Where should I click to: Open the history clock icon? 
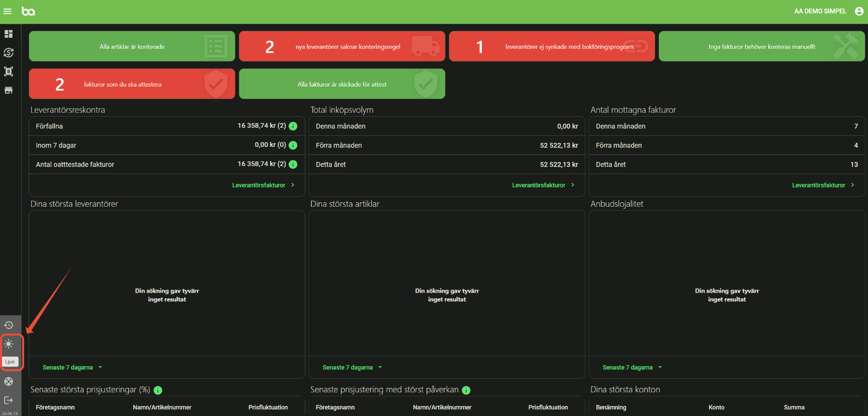tap(9, 325)
